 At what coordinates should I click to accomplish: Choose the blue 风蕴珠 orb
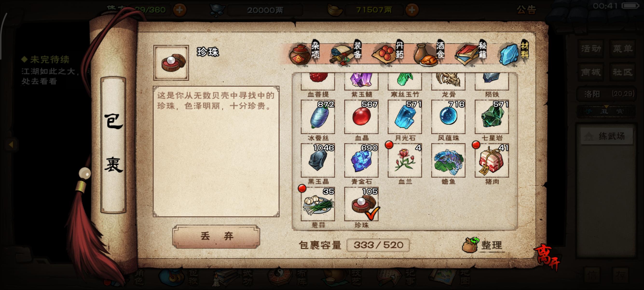click(448, 117)
